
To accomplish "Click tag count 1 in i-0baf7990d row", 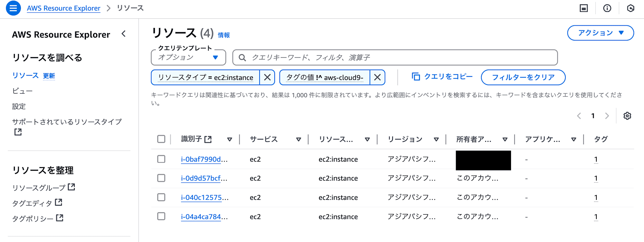I will pyautogui.click(x=596, y=159).
